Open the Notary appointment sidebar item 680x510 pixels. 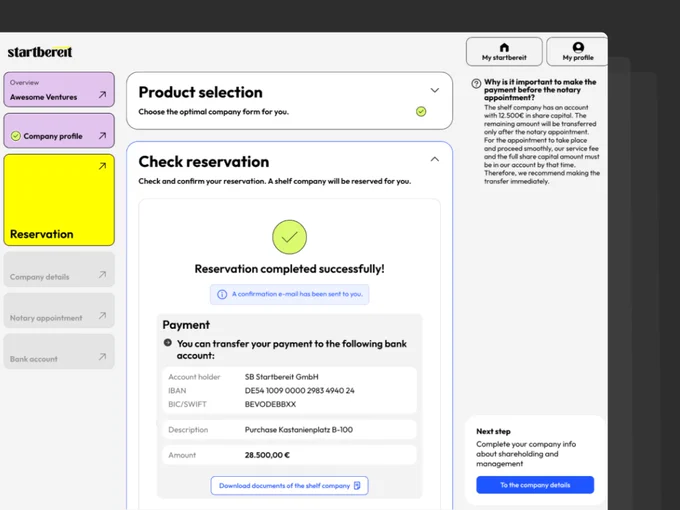pyautogui.click(x=59, y=311)
